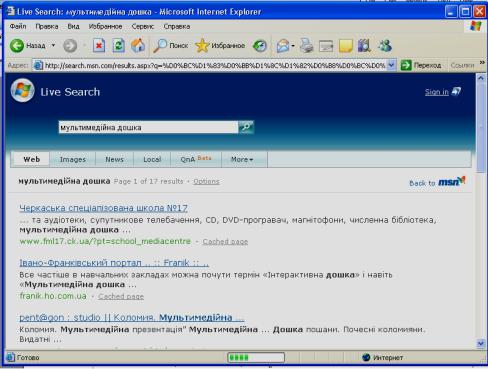Image resolution: width=488 pixels, height=369 pixels.
Task: Click the Windows flag logo throbber
Action: (x=475, y=26)
